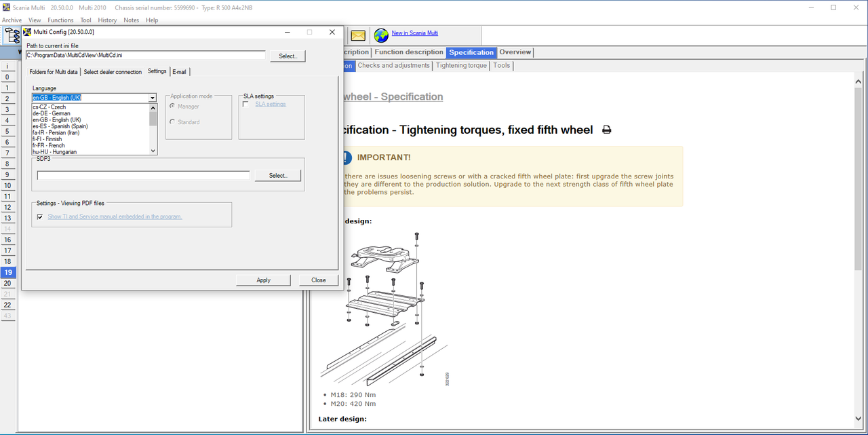Click the ini file path input field

146,55
